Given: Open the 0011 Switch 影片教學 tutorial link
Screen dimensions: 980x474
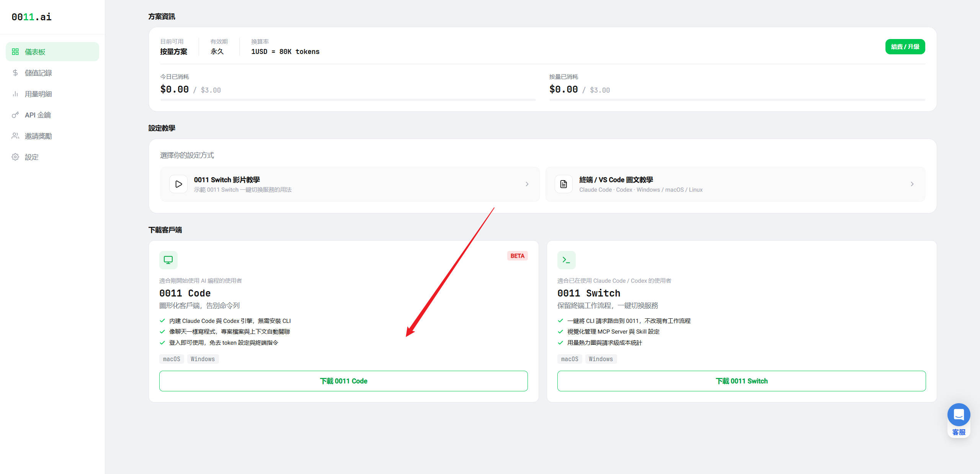Looking at the screenshot, I should coord(350,184).
